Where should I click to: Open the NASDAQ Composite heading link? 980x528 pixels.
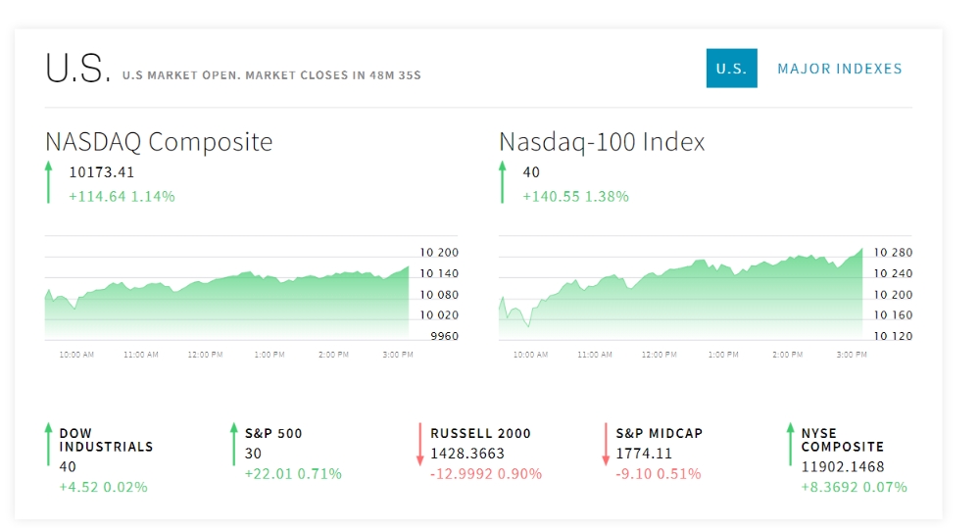pyautogui.click(x=159, y=142)
